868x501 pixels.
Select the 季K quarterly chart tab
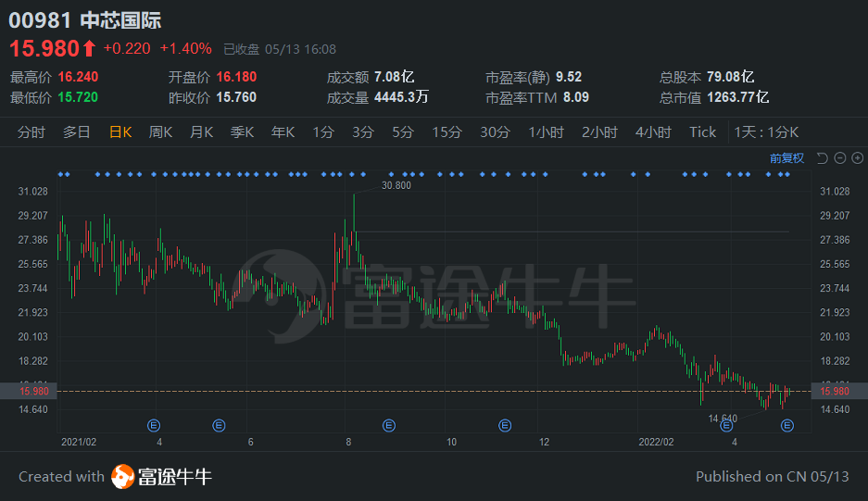(242, 132)
